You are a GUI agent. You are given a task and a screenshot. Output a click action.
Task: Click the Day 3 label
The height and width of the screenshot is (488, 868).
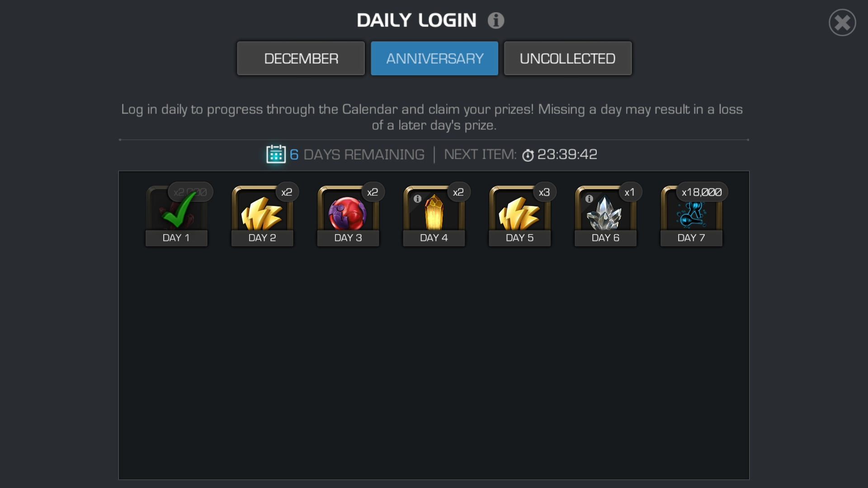(348, 238)
